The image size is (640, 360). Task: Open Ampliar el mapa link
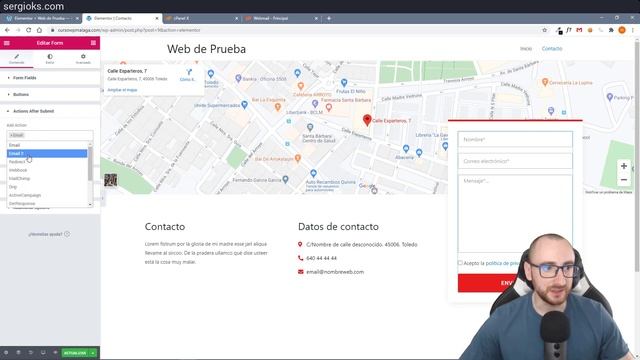point(122,90)
